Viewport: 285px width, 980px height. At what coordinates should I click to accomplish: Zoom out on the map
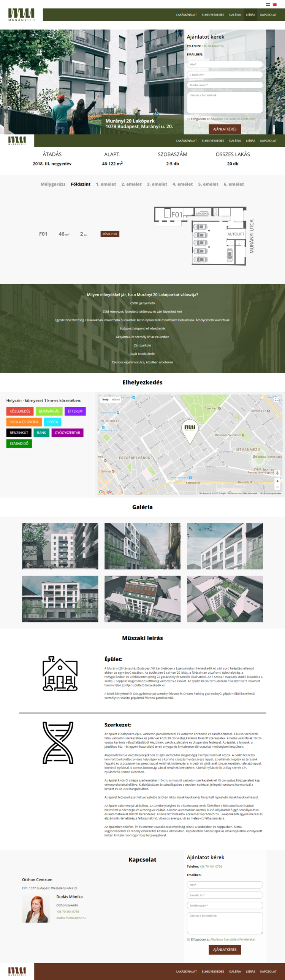(x=277, y=487)
